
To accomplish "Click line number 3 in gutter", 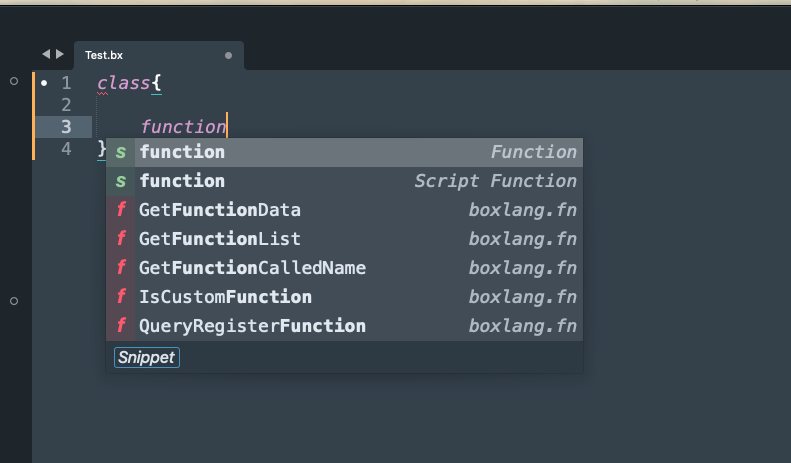I will pos(66,127).
